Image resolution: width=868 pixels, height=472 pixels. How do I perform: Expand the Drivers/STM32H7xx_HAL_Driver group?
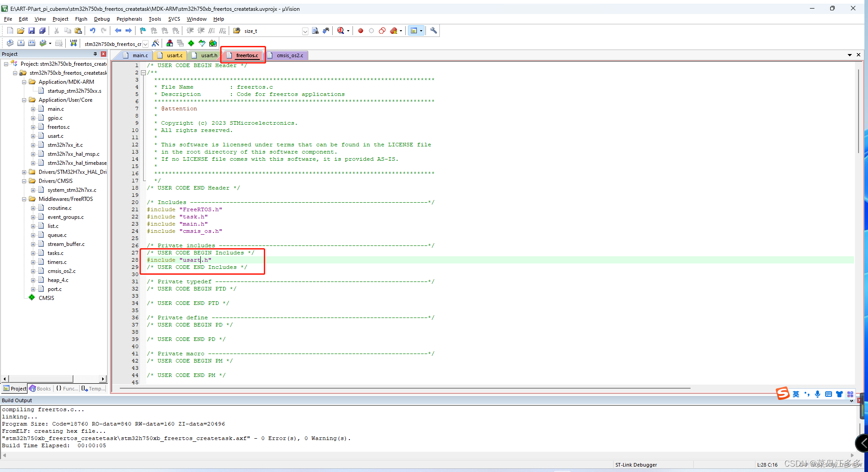(x=24, y=172)
